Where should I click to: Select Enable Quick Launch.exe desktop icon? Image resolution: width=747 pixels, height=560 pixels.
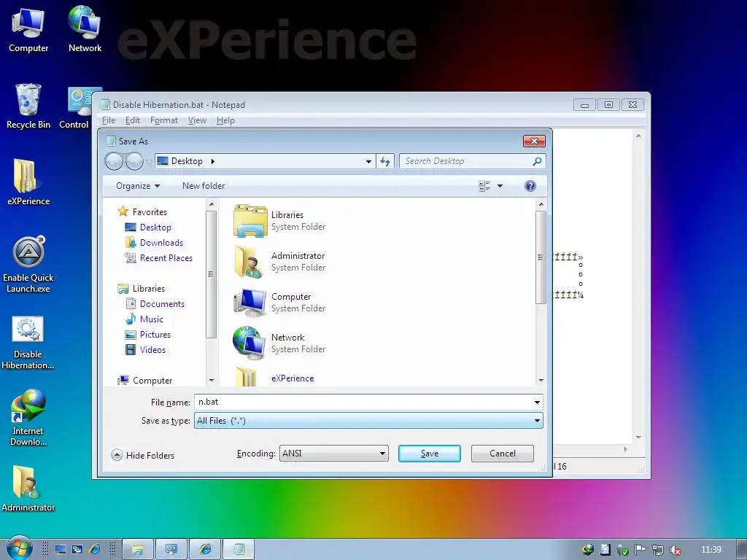[x=28, y=265]
